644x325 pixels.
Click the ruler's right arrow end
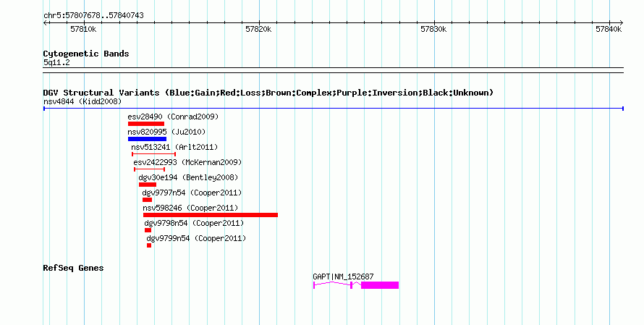click(622, 23)
